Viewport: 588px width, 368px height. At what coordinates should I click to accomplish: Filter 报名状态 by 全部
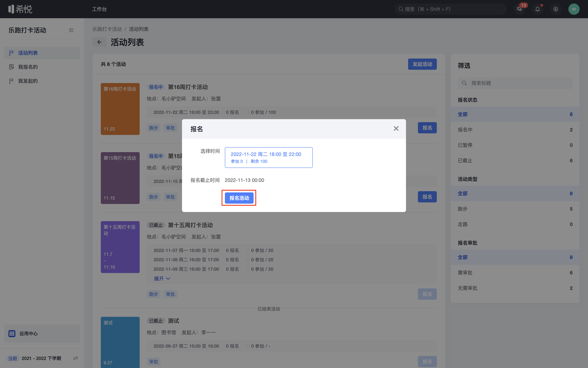515,114
